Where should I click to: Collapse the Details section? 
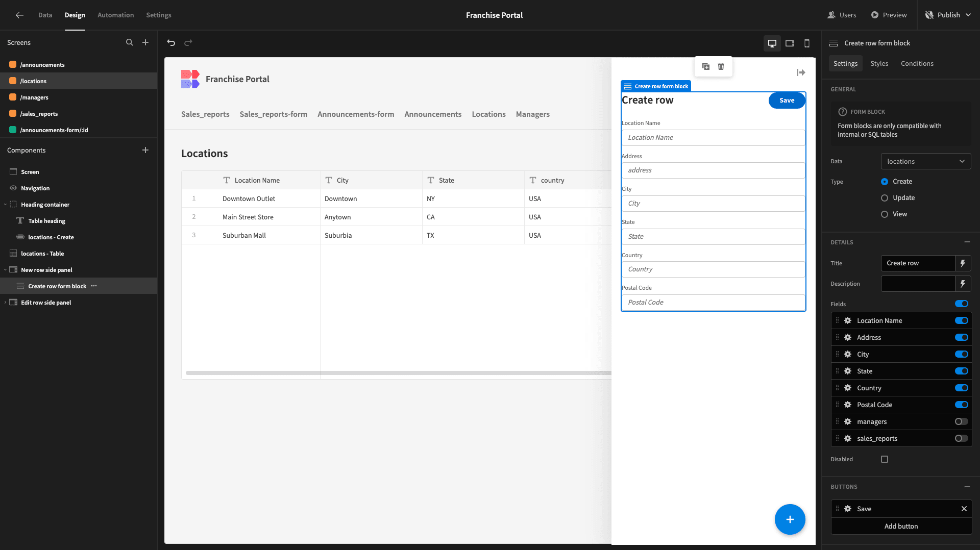pos(967,242)
